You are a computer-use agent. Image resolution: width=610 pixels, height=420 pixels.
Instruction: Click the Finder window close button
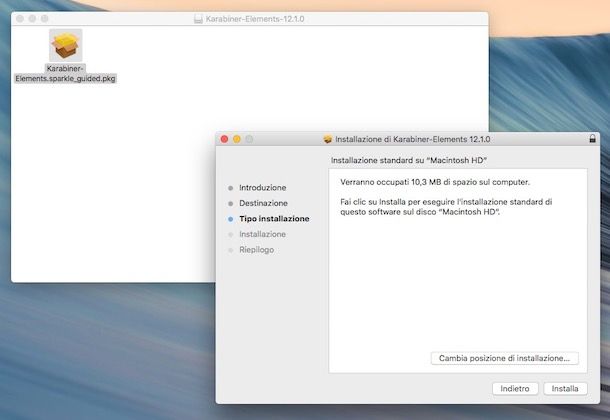click(x=20, y=19)
